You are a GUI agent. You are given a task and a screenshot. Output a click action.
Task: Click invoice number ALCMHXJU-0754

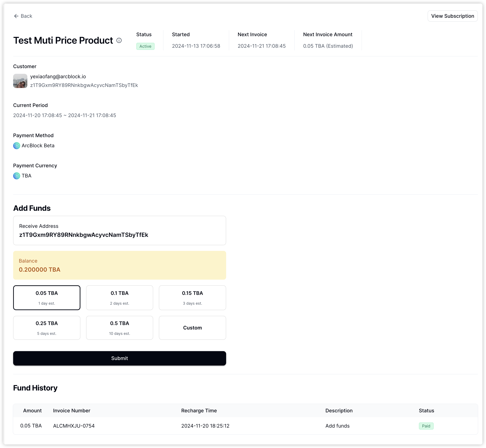pos(74,426)
